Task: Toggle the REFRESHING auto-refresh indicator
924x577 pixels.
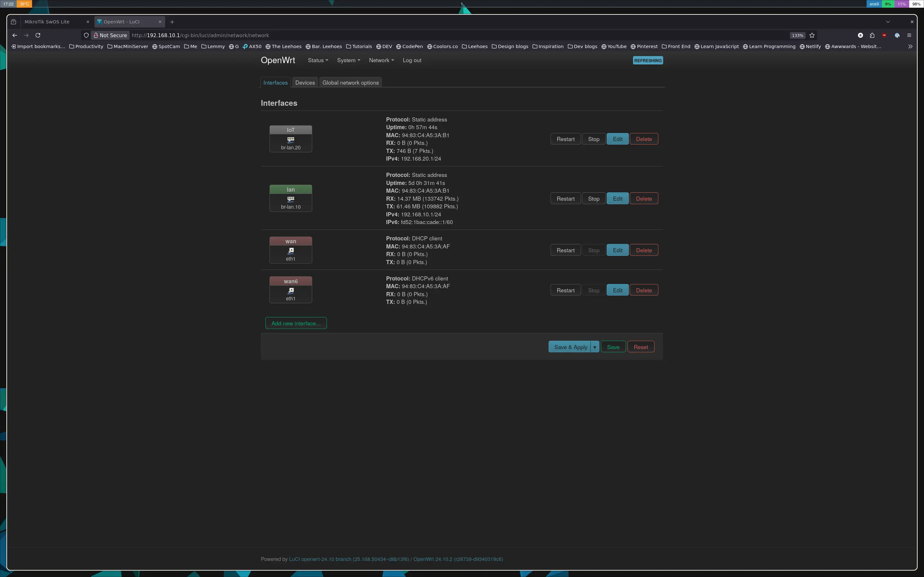Action: 647,60
